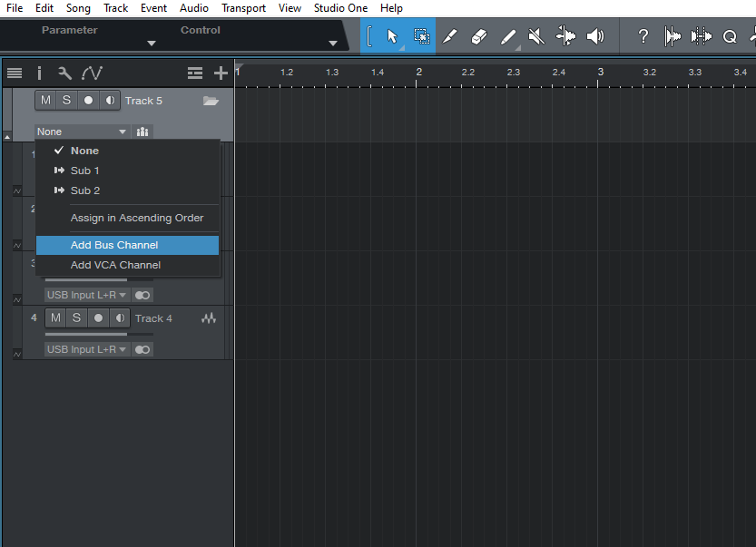This screenshot has width=756, height=547.
Task: Toggle monitor on Track 4
Action: coord(120,318)
